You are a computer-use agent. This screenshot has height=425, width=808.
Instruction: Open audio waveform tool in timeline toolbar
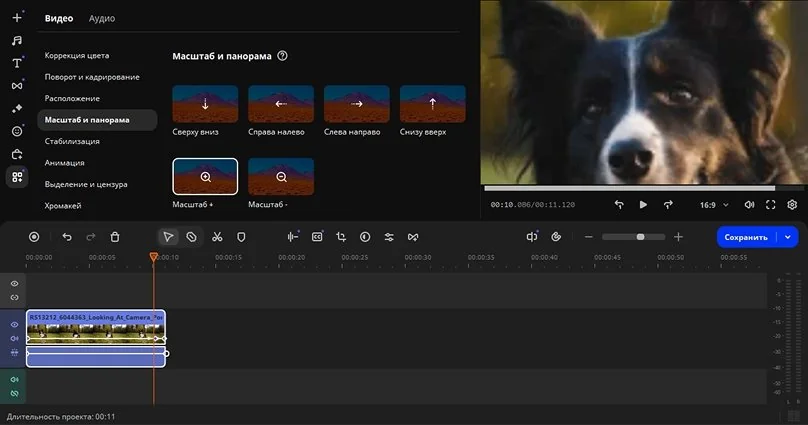coord(293,237)
